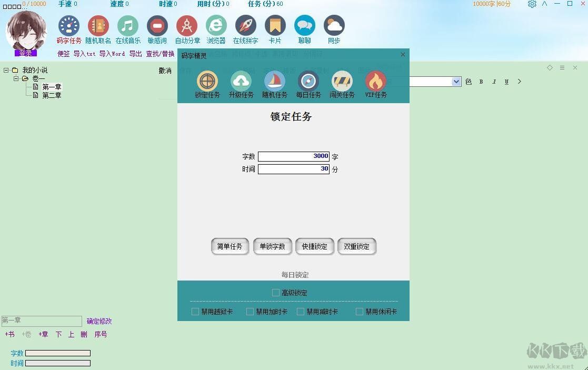Check 禁用越狱卡
Image resolution: width=588 pixels, height=370 pixels.
pyautogui.click(x=195, y=311)
